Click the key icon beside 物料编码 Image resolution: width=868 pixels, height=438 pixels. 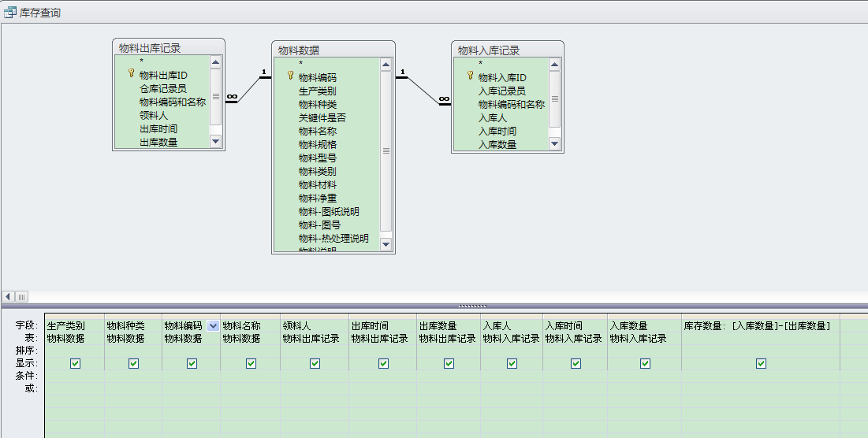coord(290,76)
